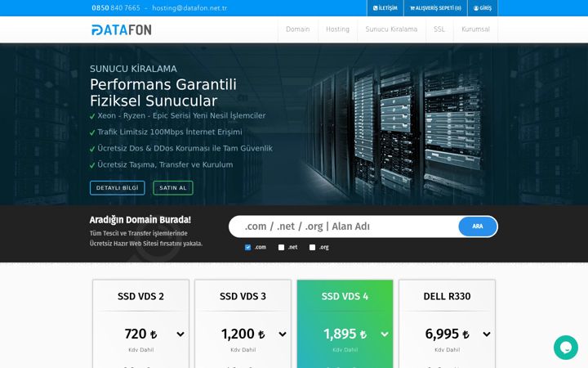Expand the SSD VDS 3 price dropdown
The image size is (588, 368).
283,334
